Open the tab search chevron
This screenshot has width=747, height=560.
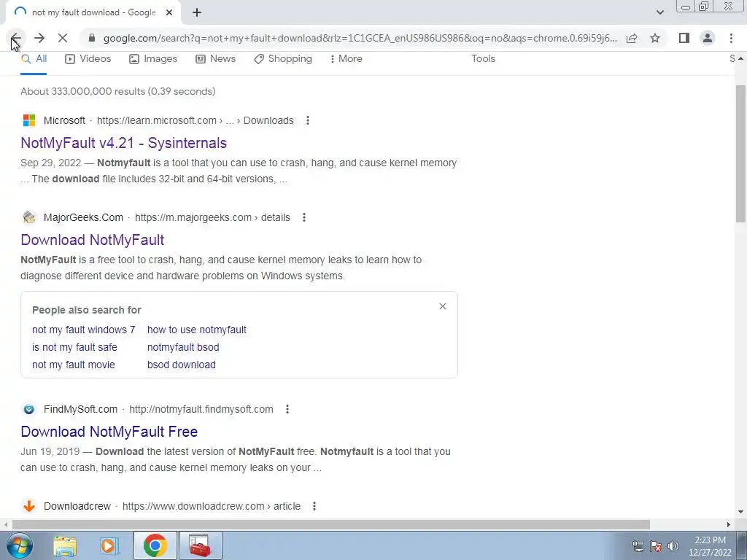coord(659,12)
